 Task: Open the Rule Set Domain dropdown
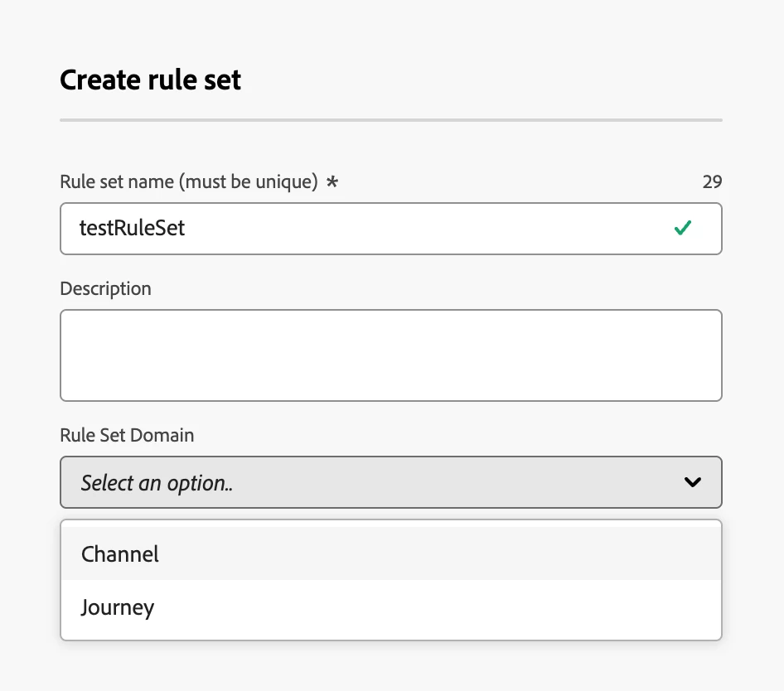click(x=390, y=482)
